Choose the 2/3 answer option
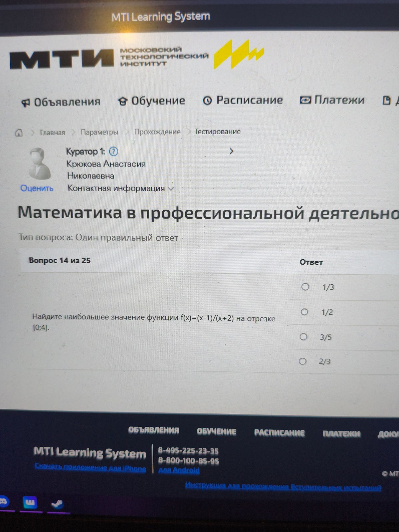 coord(303,361)
